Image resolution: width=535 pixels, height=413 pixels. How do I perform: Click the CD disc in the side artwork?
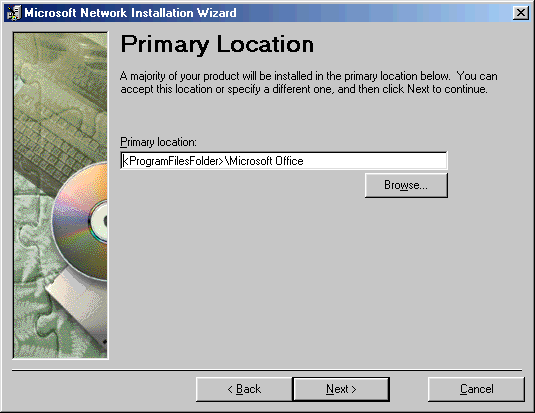point(81,222)
